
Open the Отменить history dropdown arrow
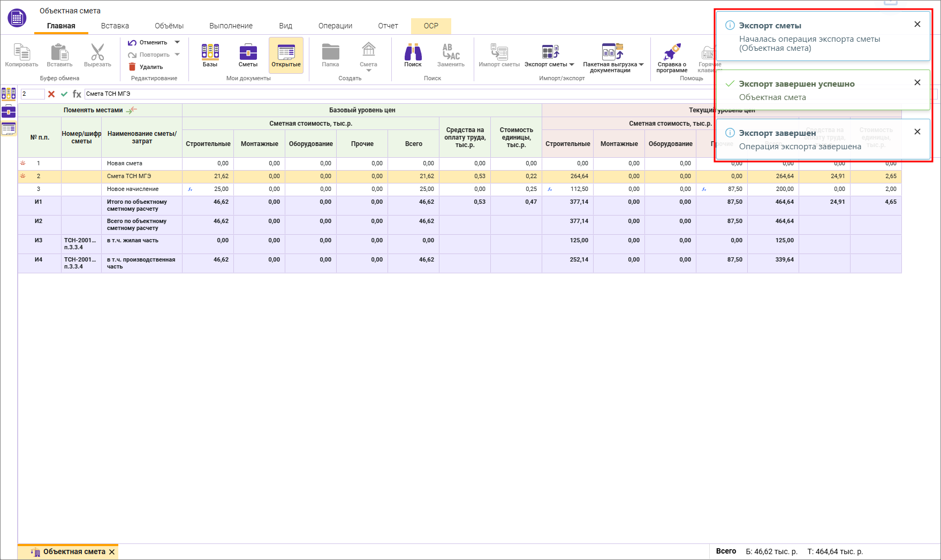[x=177, y=42]
